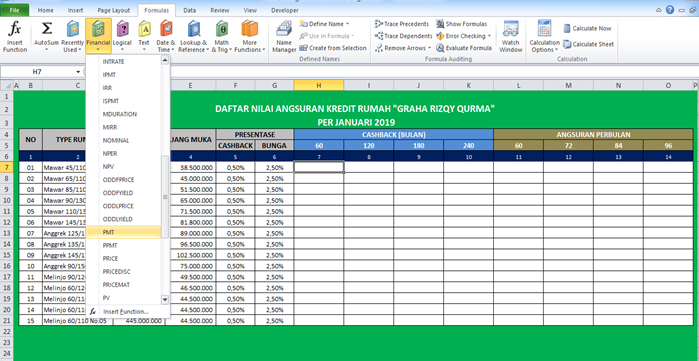Select column H header

pos(319,85)
